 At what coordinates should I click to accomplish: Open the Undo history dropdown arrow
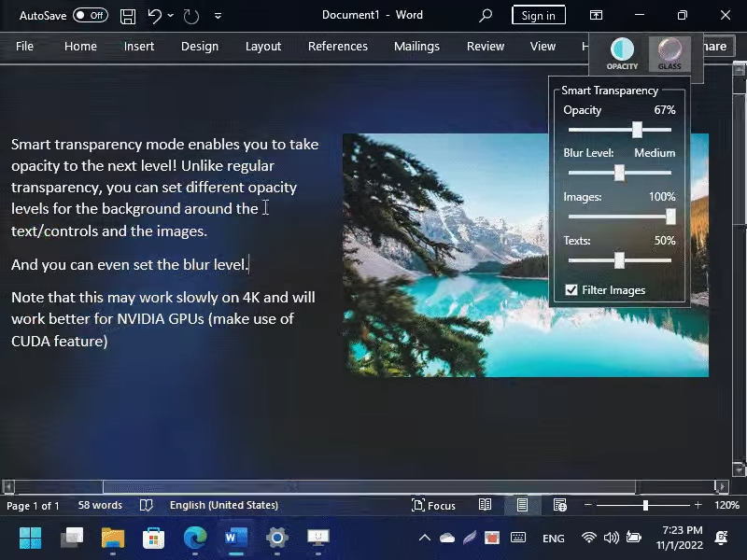click(x=171, y=16)
